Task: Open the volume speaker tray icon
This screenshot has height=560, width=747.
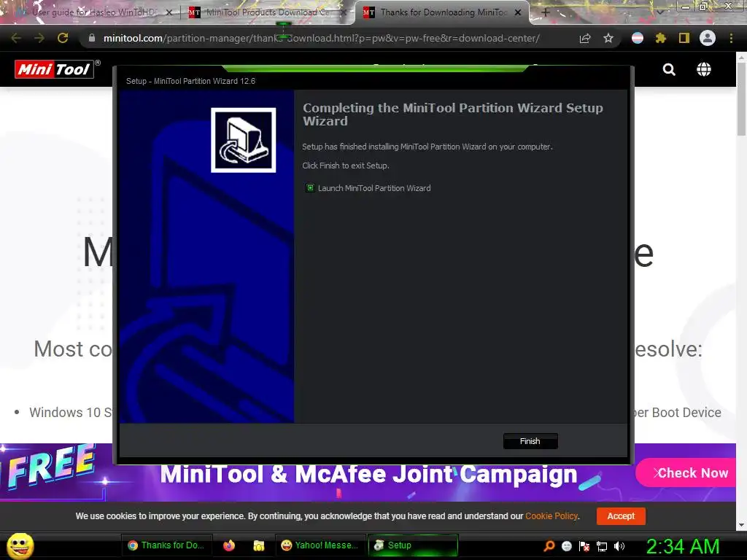Action: tap(619, 546)
